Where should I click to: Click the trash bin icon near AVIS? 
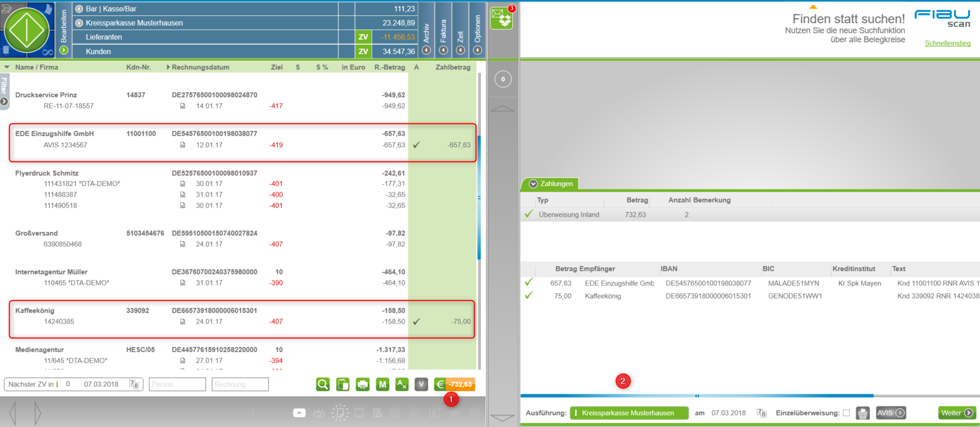[x=863, y=413]
